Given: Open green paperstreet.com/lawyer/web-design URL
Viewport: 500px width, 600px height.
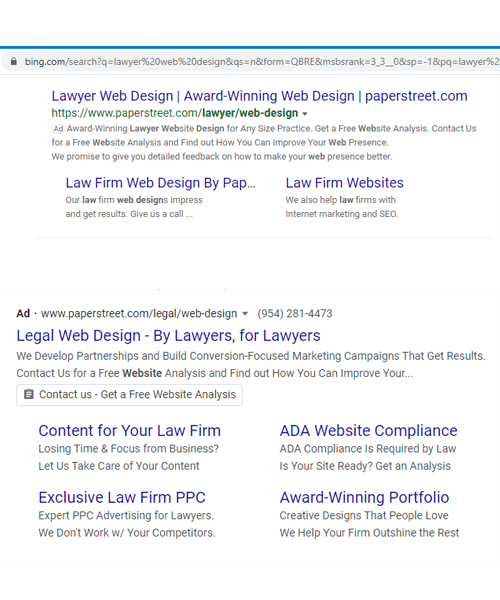Looking at the screenshot, I should [x=175, y=113].
